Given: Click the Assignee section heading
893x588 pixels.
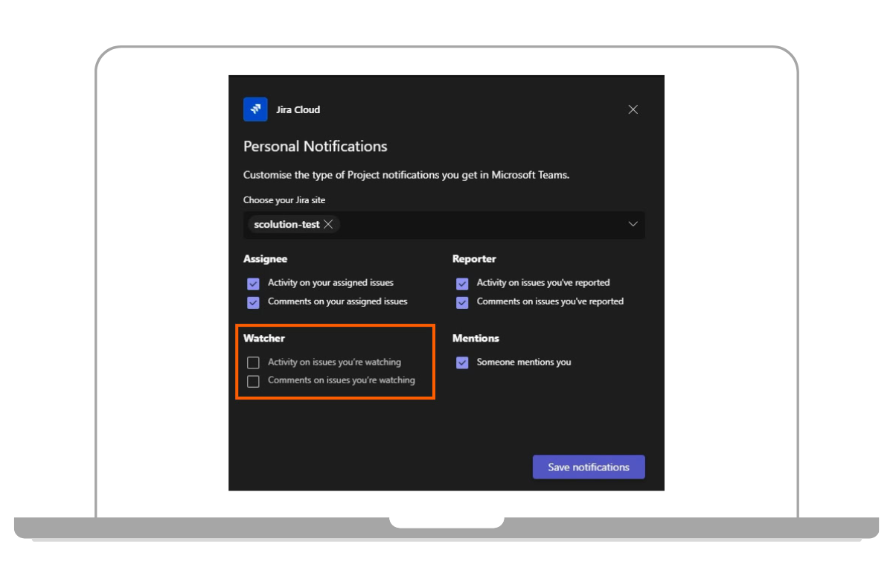Looking at the screenshot, I should point(265,259).
